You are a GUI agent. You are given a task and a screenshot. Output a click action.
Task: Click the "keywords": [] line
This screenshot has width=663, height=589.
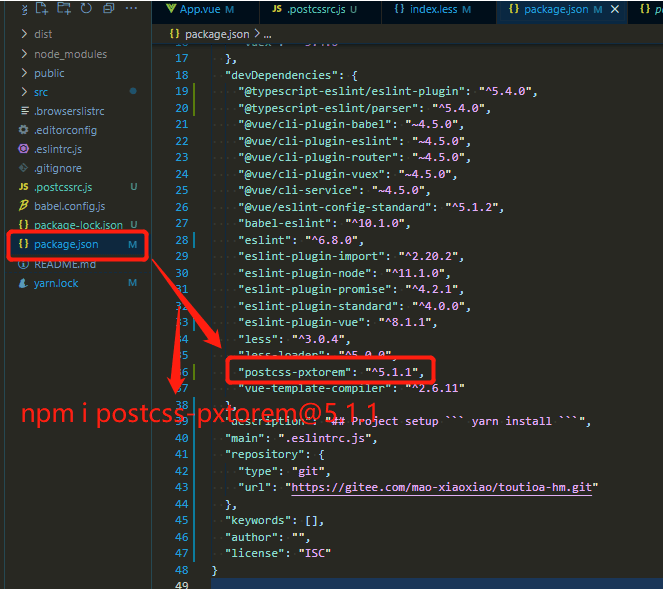point(274,521)
